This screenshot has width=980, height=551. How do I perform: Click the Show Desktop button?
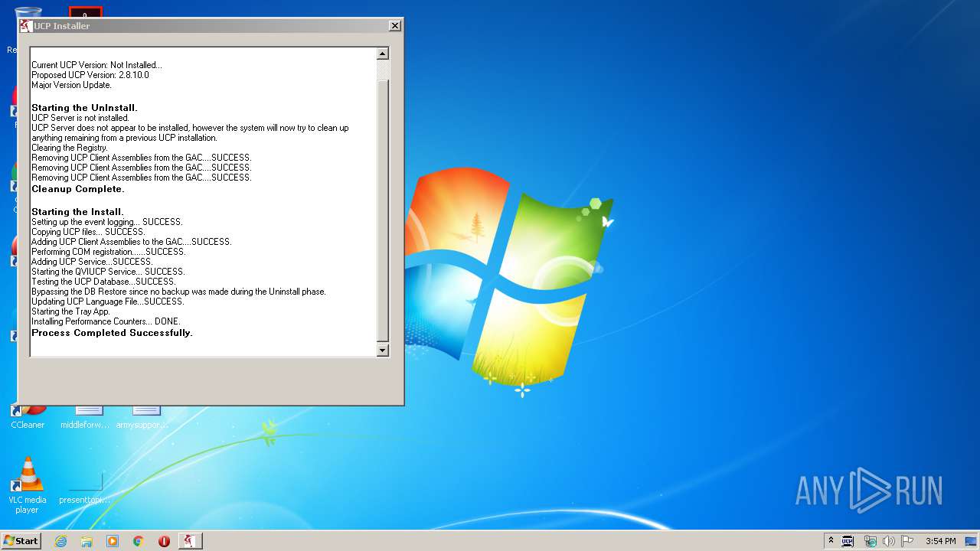[972, 541]
